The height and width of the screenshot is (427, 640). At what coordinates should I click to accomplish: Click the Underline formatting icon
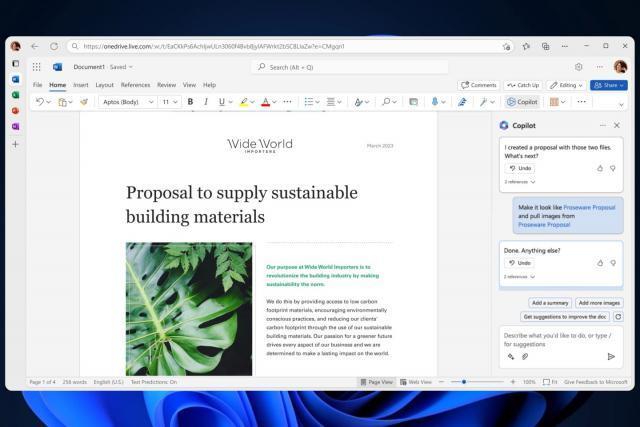pos(222,102)
